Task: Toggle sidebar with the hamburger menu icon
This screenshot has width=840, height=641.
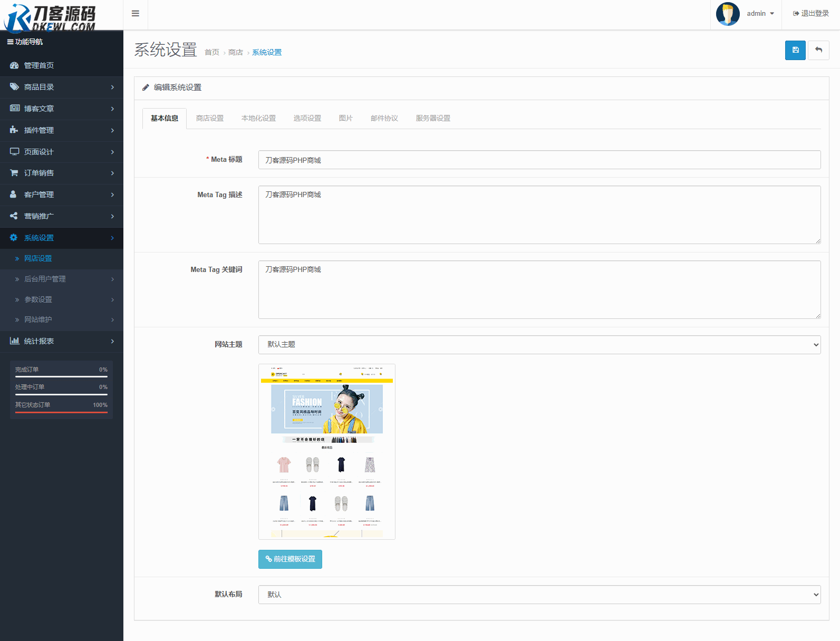Action: (x=136, y=14)
